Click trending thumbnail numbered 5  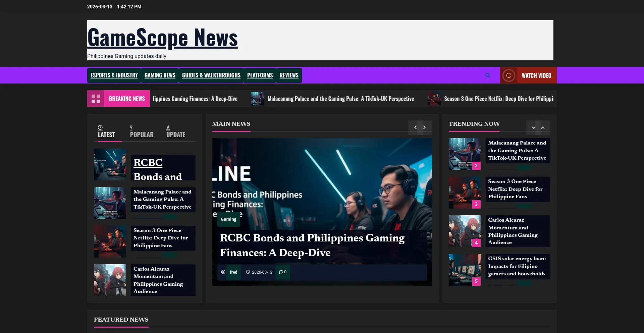pyautogui.click(x=465, y=270)
